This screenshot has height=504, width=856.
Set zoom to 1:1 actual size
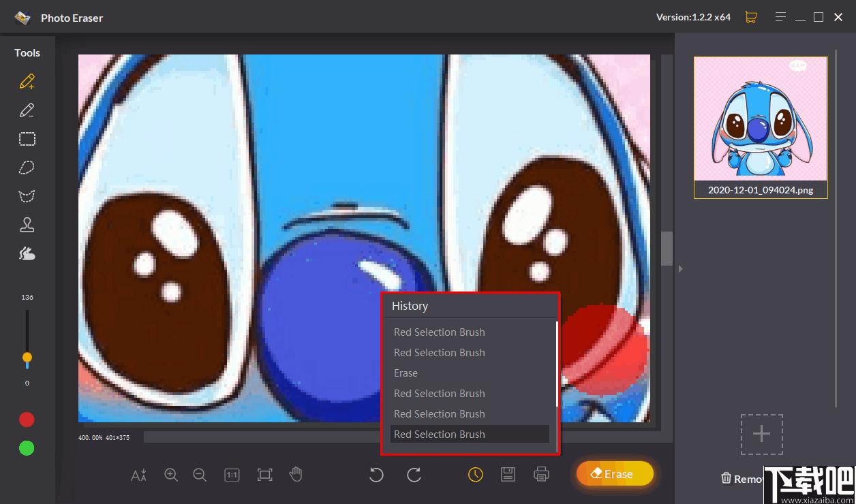[x=232, y=475]
